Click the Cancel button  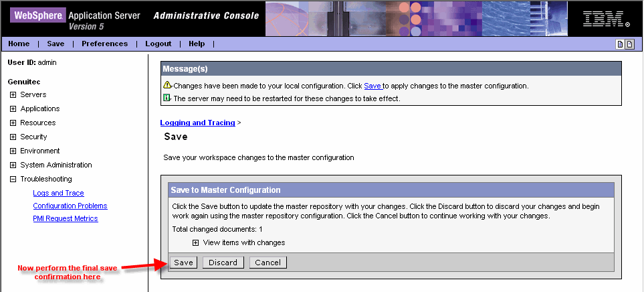click(267, 263)
